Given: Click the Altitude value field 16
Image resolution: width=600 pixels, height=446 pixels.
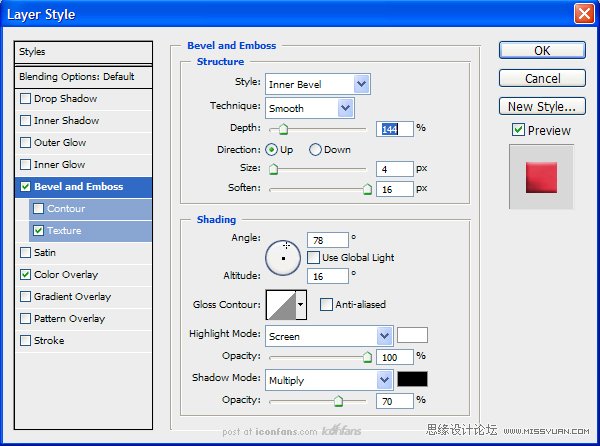Looking at the screenshot, I should (x=328, y=276).
